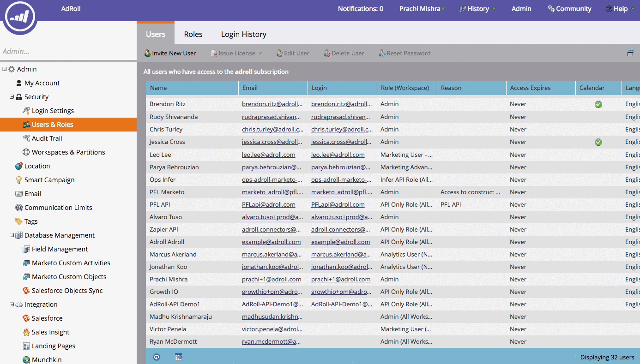This screenshot has height=364, width=640.
Task: Click the Edit User toolbar button
Action: coord(293,53)
